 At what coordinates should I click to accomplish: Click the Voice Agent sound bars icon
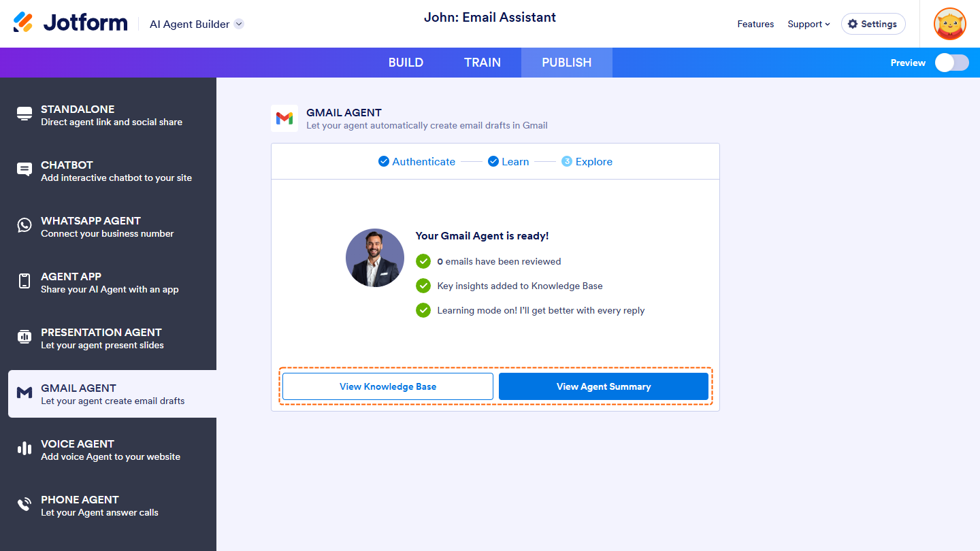point(24,448)
